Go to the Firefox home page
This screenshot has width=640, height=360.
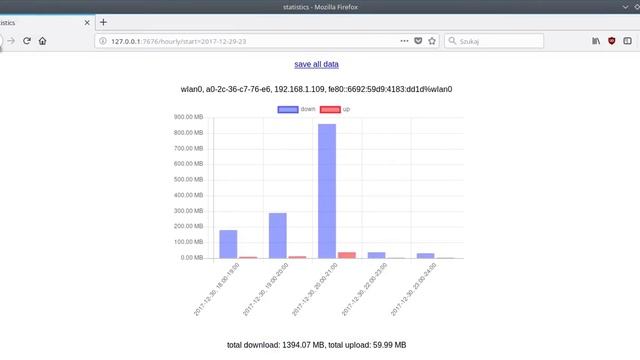(42, 41)
